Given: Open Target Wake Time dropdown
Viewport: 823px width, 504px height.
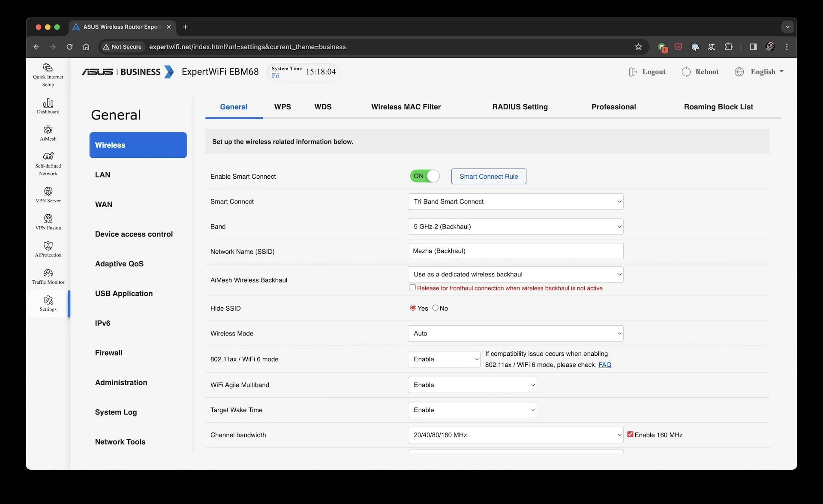Looking at the screenshot, I should 472,410.
